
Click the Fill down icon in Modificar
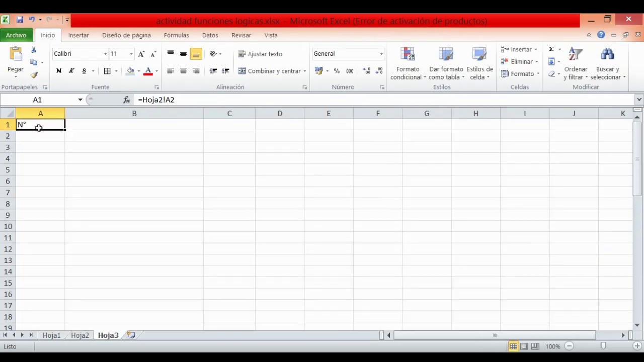point(551,61)
